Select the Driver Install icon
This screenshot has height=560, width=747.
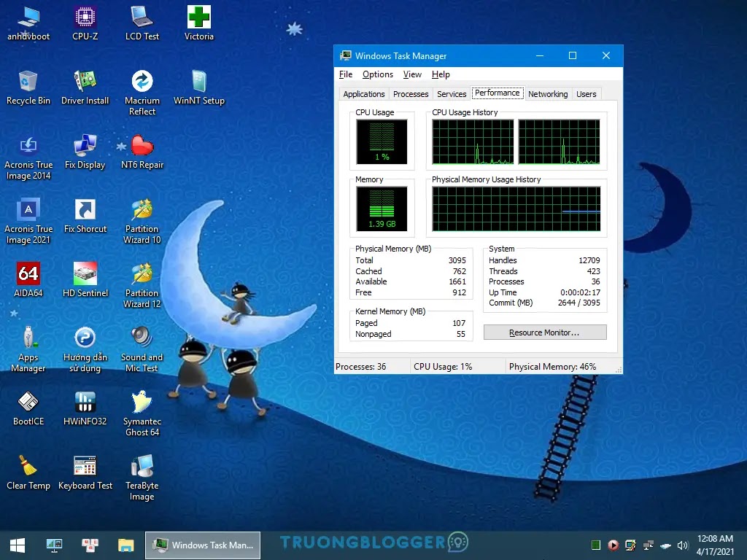pos(85,88)
